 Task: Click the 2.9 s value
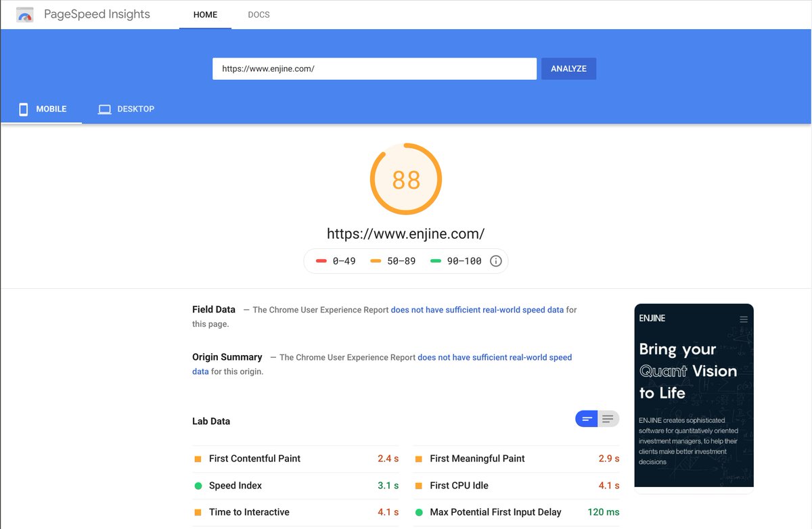coord(609,459)
